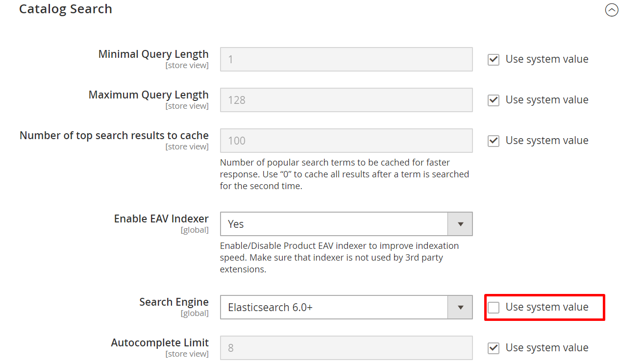Collapse the Catalog Search section chevron
The image size is (643, 364).
pyautogui.click(x=612, y=10)
